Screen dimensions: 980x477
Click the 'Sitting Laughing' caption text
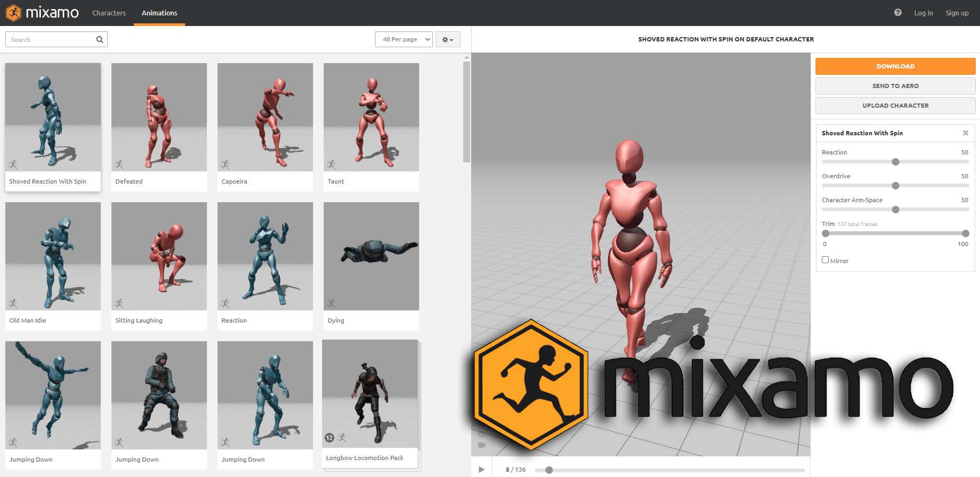point(139,320)
